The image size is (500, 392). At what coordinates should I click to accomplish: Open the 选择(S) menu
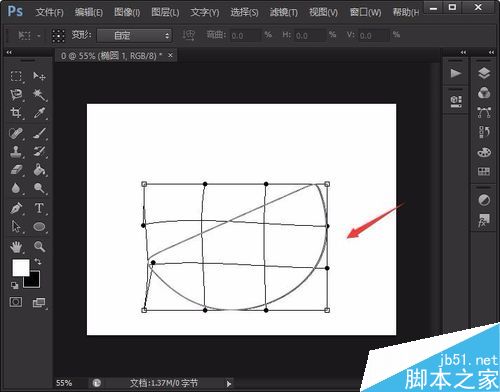244,13
